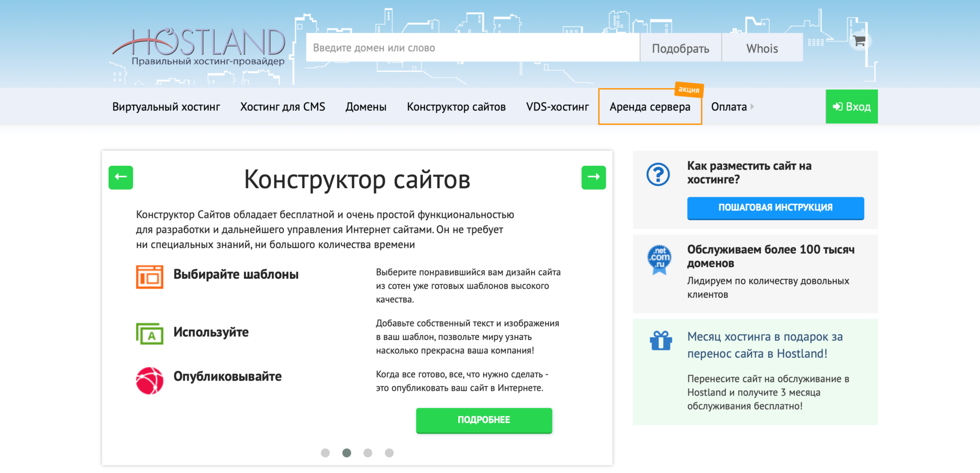The width and height of the screenshot is (980, 473).
Task: Click Лидируем по количеству довольных клиентов text
Action: coord(768,288)
